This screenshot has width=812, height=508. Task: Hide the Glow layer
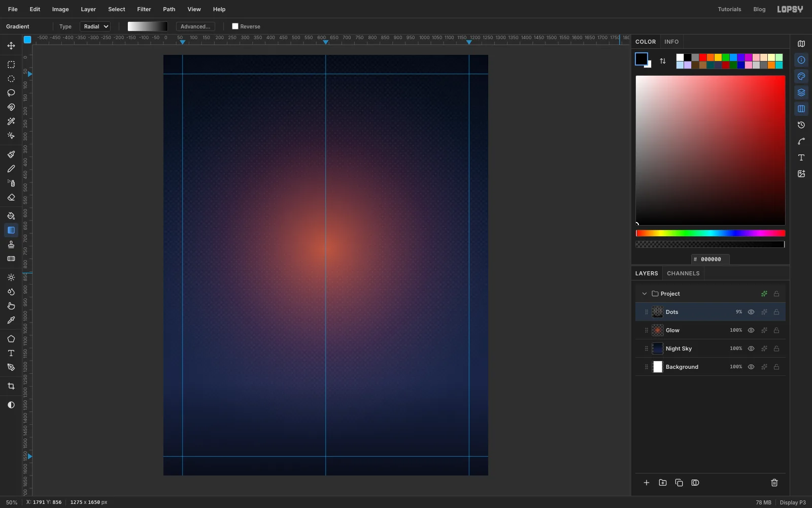(751, 330)
